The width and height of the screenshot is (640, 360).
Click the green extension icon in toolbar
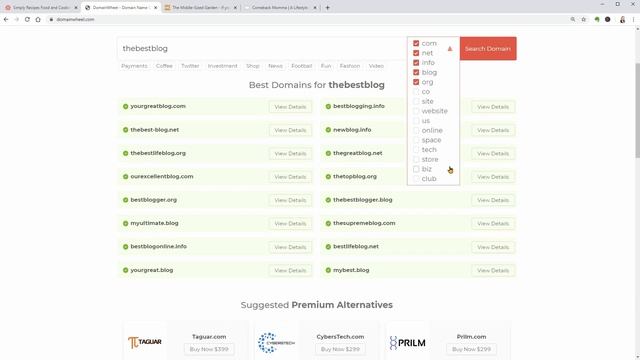597,19
